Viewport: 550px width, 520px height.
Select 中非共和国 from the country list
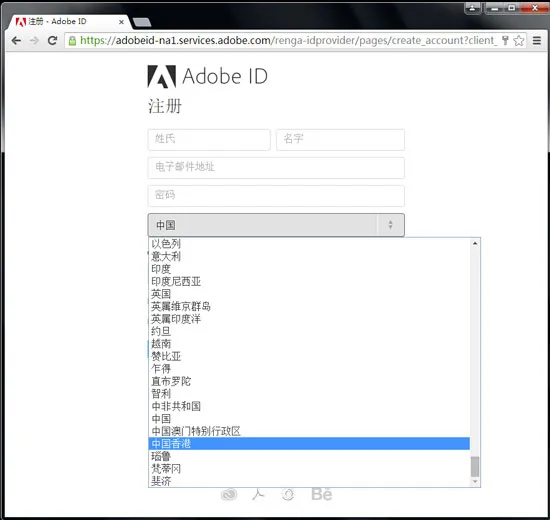[x=309, y=406]
